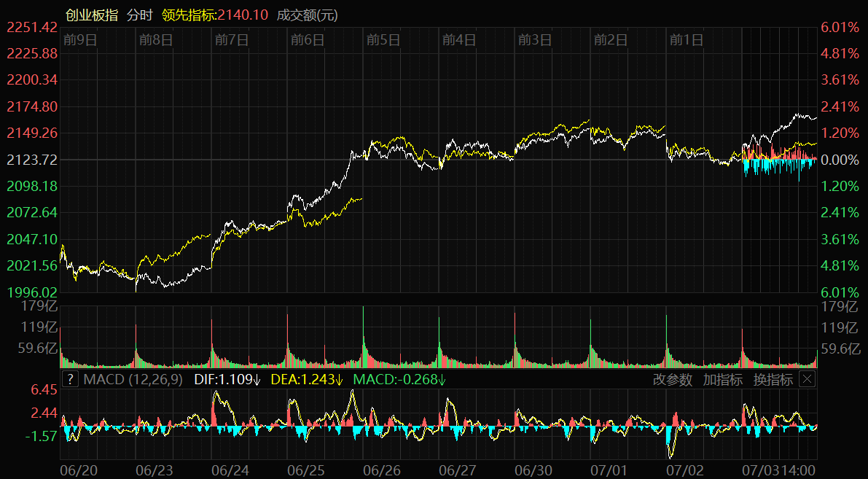Click the 创业板指 index title
The image size is (868, 479).
(x=91, y=15)
